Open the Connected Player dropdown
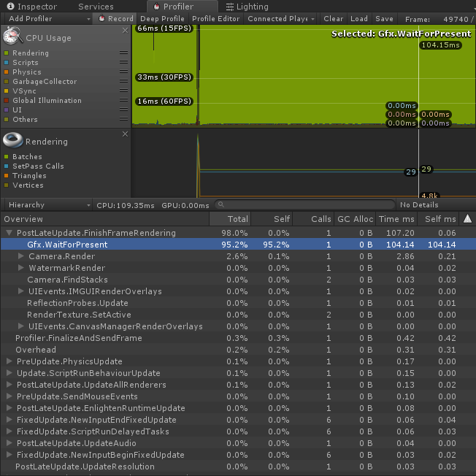Image resolution: width=476 pixels, height=476 pixels. pyautogui.click(x=280, y=18)
